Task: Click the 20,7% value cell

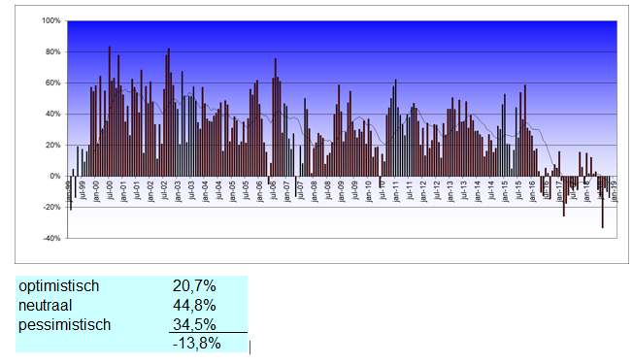Action: 194,286
